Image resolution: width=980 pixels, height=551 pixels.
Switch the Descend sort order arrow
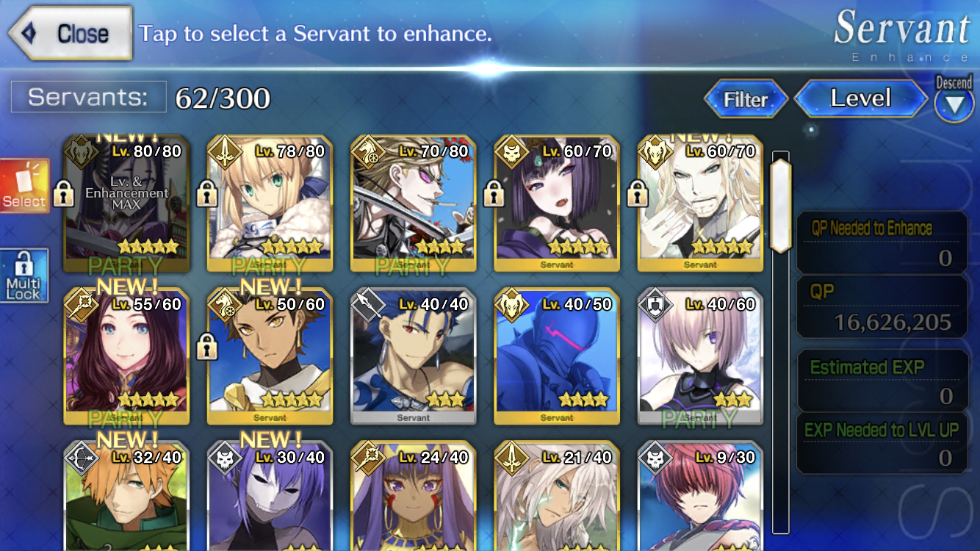click(954, 104)
